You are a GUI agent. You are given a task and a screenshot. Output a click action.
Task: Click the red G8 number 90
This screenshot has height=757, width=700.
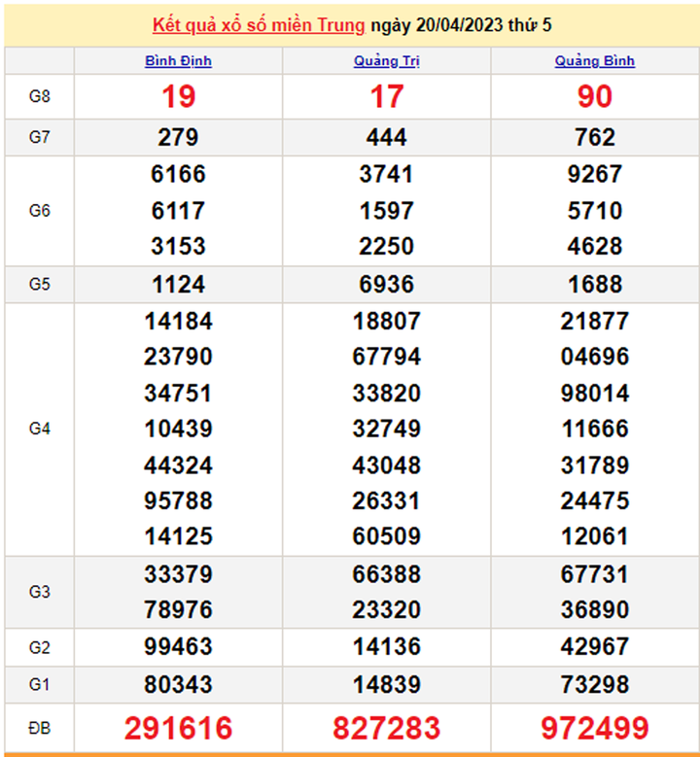(595, 96)
